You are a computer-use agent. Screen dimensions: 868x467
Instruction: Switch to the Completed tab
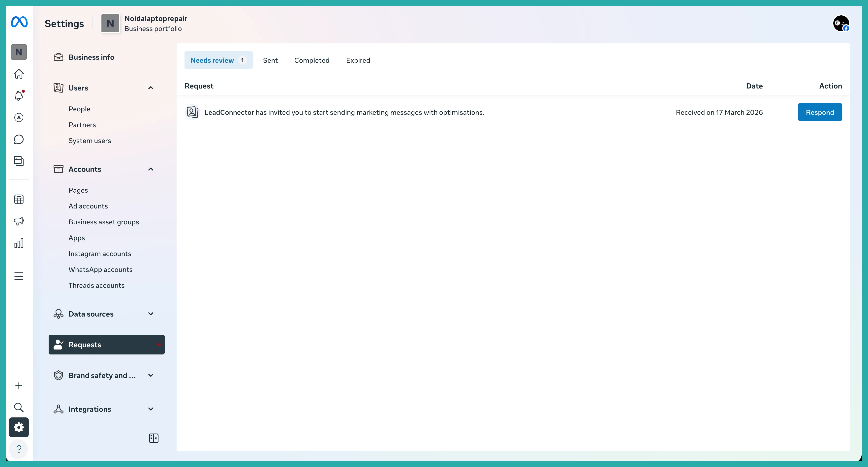click(x=312, y=60)
